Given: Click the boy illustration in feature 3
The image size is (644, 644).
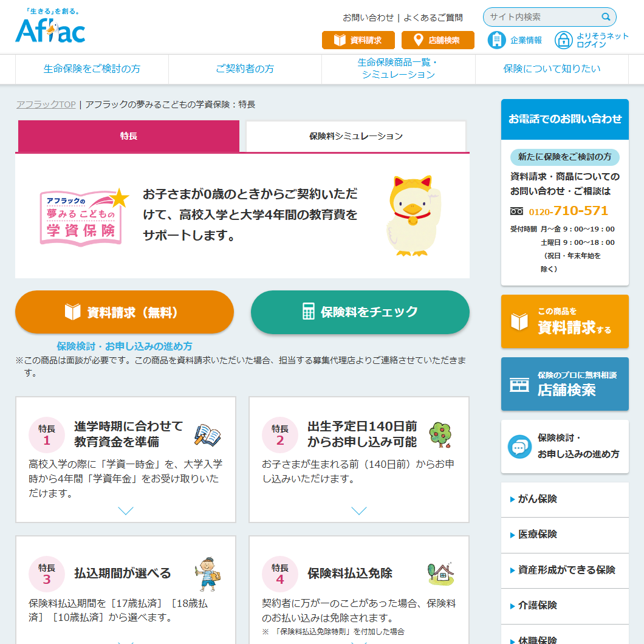Looking at the screenshot, I should coord(208,574).
